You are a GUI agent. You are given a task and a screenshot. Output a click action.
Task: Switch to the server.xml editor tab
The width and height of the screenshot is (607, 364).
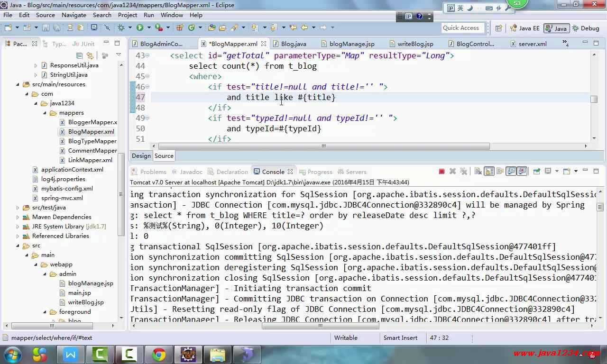[x=533, y=44]
